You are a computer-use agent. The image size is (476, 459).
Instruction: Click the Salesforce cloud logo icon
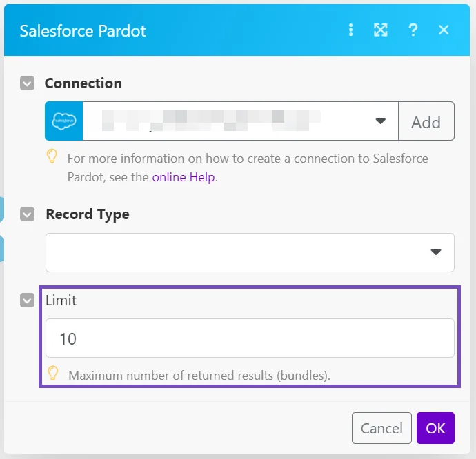(x=64, y=121)
